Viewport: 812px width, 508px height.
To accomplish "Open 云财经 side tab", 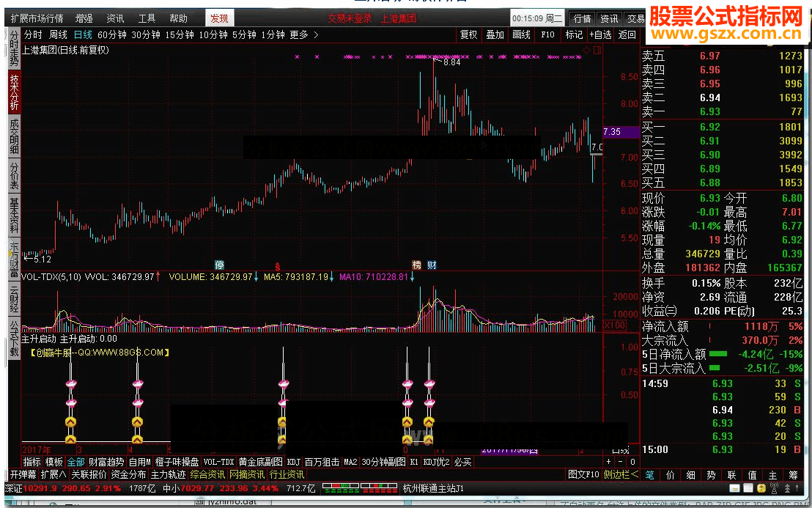I will pos(14,298).
